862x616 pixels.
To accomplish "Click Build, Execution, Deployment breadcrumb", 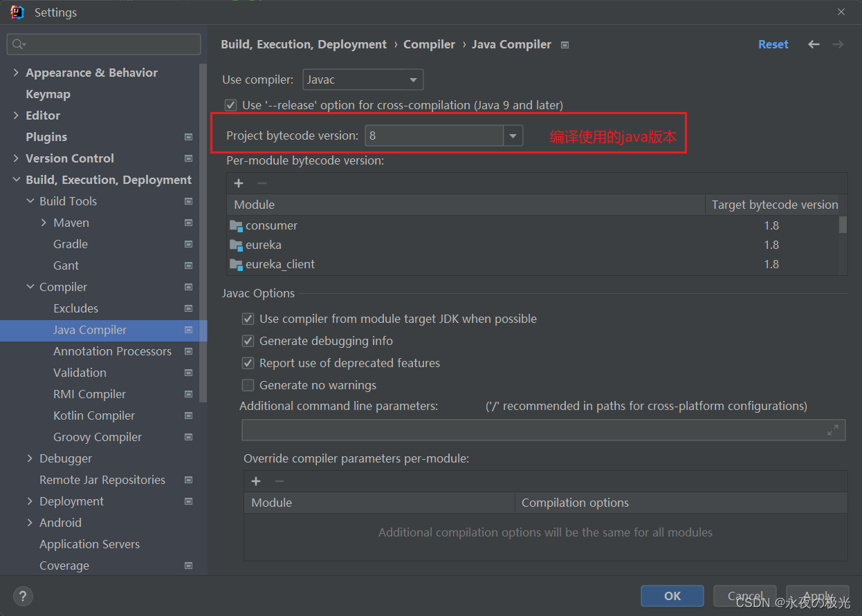I will (304, 44).
